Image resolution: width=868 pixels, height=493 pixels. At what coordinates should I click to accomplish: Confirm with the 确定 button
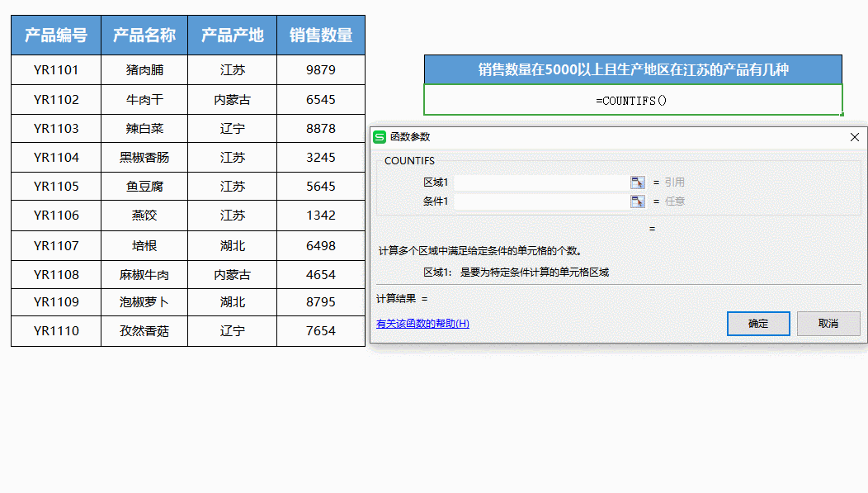point(758,324)
